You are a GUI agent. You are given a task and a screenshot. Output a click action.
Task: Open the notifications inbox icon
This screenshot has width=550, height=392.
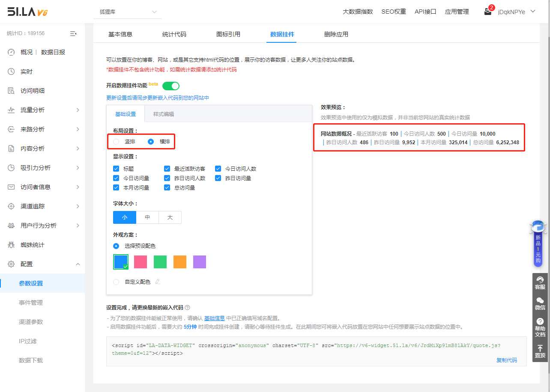[488, 12]
